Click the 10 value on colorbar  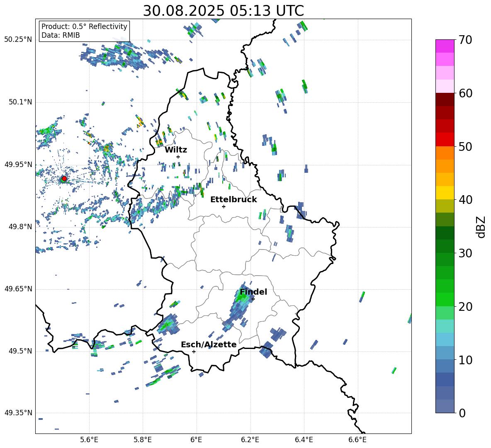465,360
